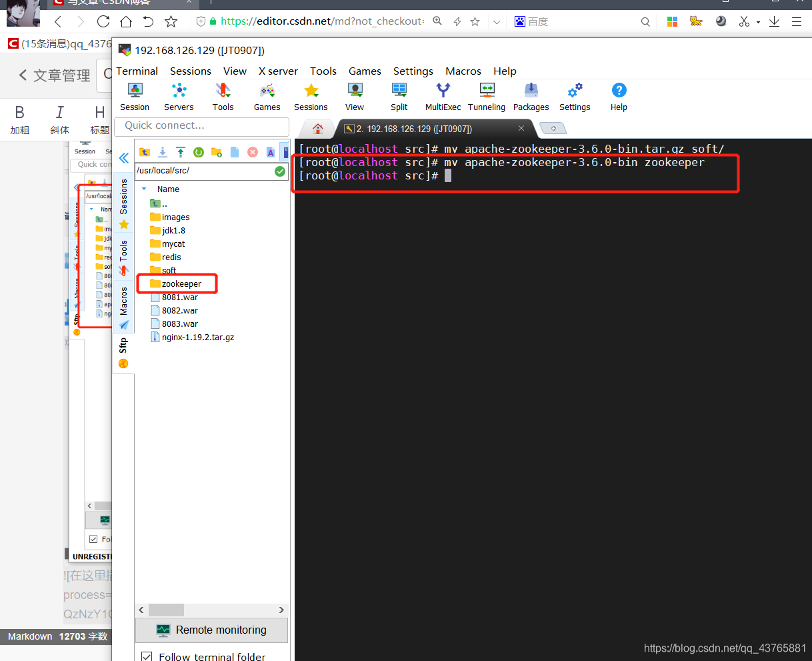Toggle Follow terminal folder checkbox

(147, 656)
